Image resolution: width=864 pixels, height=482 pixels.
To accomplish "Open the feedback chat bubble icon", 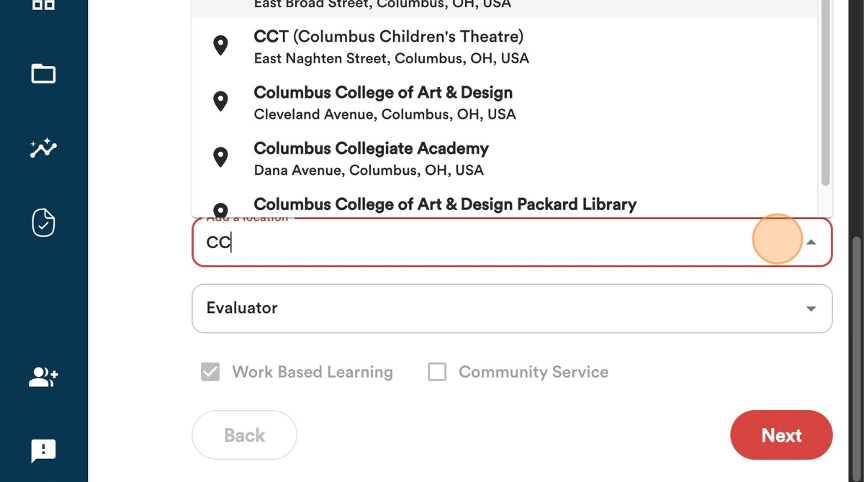I will [x=44, y=451].
